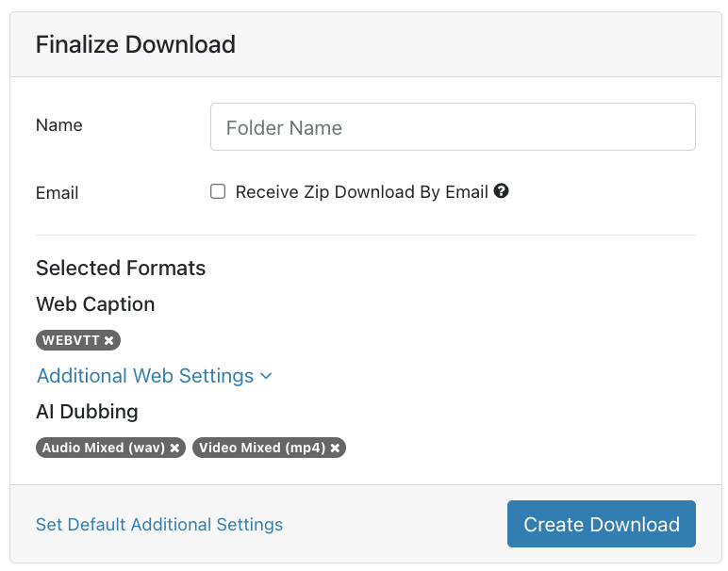
Task: Select the WEBVTT tag label
Action: tap(71, 340)
